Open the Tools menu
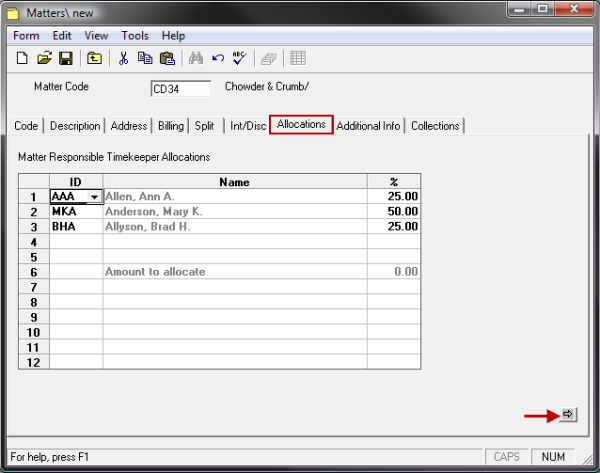The height and width of the screenshot is (473, 600). point(135,36)
